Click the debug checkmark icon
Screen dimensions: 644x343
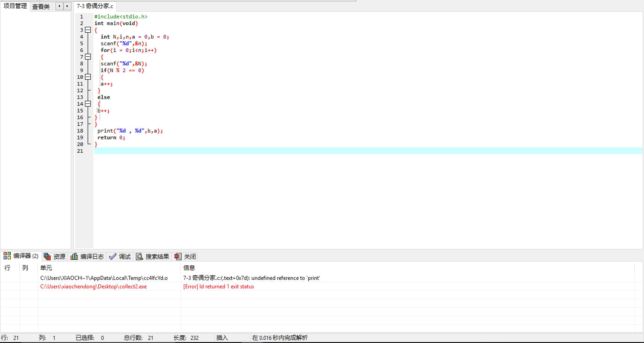click(x=113, y=256)
